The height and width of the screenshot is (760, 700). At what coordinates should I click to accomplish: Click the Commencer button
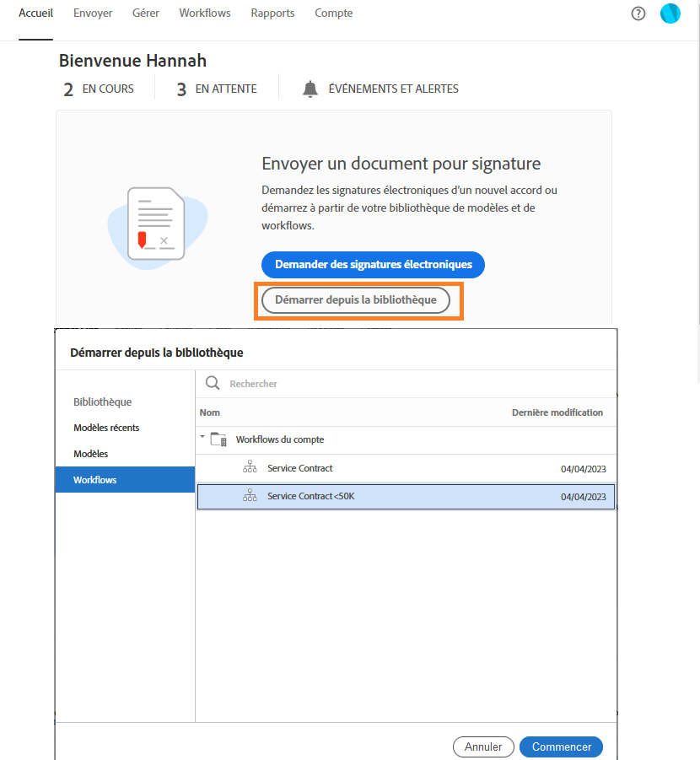pyautogui.click(x=562, y=747)
